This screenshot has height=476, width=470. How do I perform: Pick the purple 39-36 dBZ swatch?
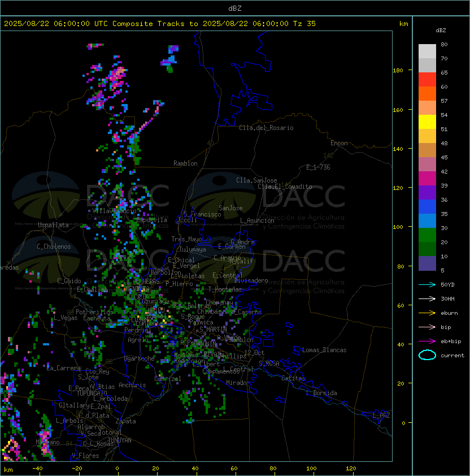click(427, 192)
